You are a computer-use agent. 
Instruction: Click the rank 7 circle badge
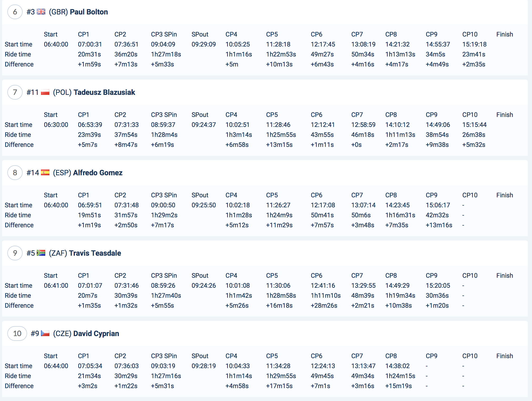pyautogui.click(x=15, y=92)
